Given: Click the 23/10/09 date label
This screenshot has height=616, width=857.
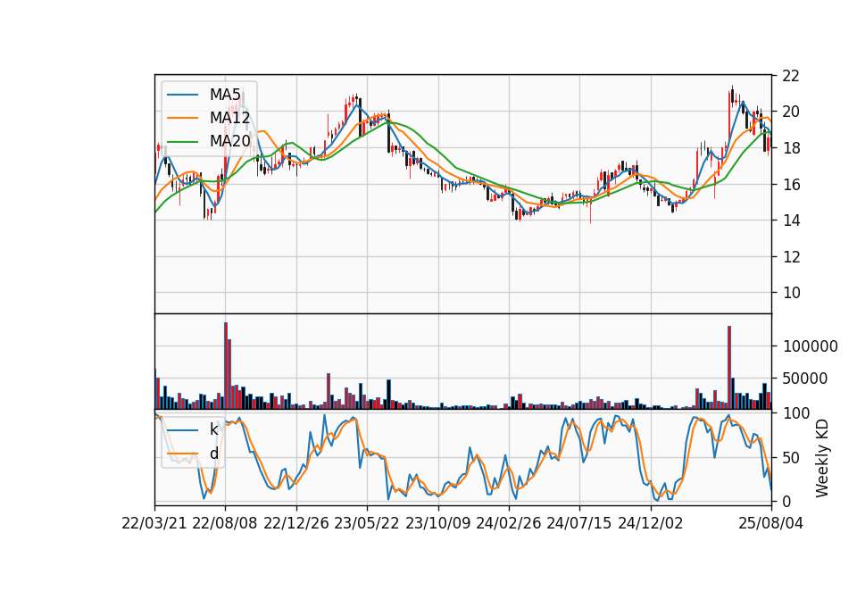Looking at the screenshot, I should point(437,523).
